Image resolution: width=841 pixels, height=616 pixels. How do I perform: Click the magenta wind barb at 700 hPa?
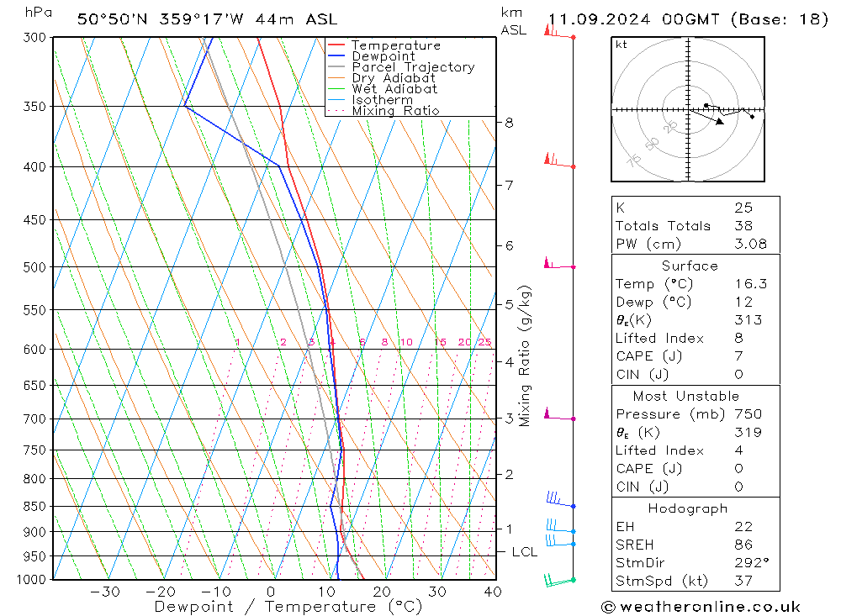tap(559, 413)
